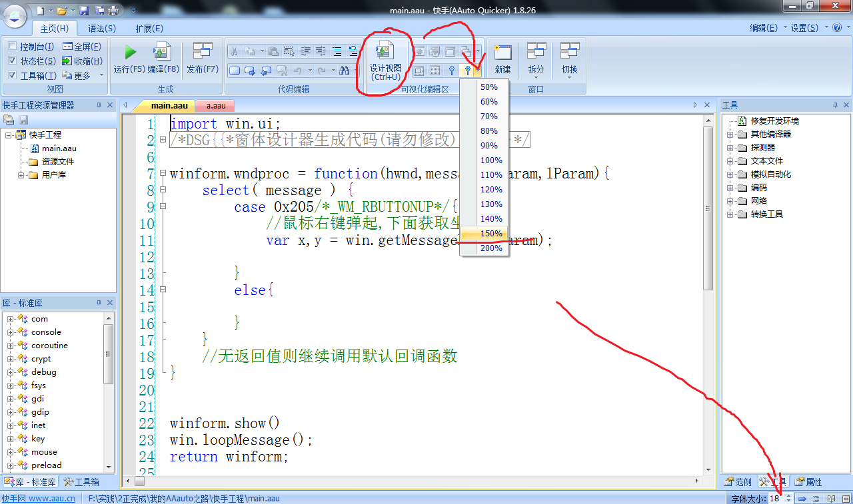Image resolution: width=853 pixels, height=504 pixels.
Task: Toggle the 控制台(I) console checkbox
Action: point(13,47)
